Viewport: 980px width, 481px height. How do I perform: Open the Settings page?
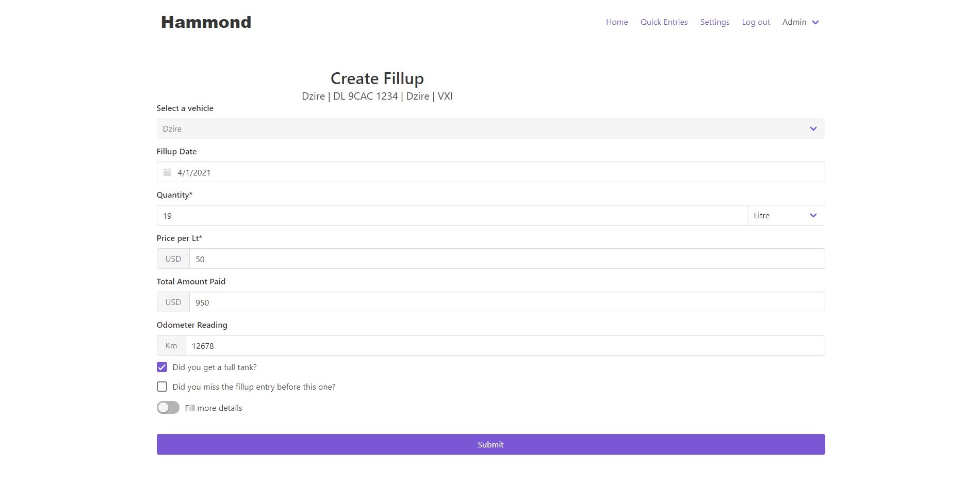tap(714, 22)
